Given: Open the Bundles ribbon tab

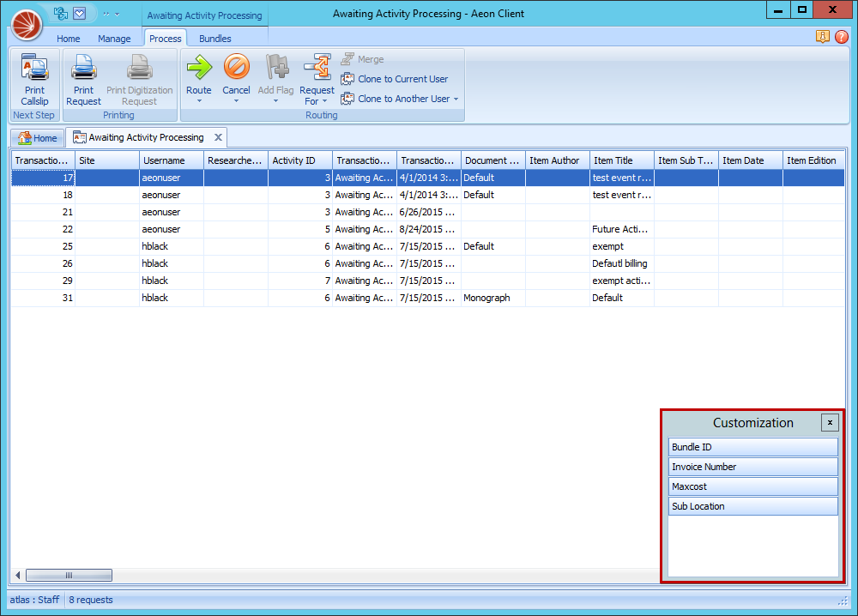Looking at the screenshot, I should (x=214, y=39).
